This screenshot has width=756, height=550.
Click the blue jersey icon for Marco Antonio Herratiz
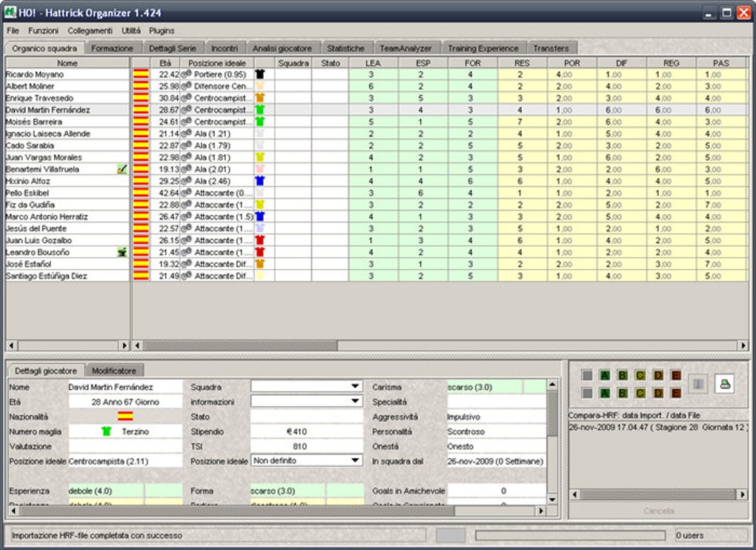260,216
